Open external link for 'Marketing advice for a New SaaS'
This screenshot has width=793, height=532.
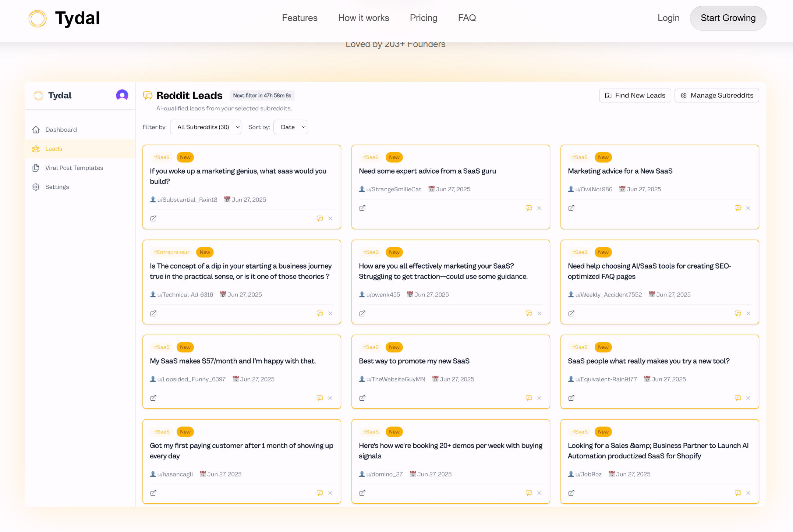[571, 208]
